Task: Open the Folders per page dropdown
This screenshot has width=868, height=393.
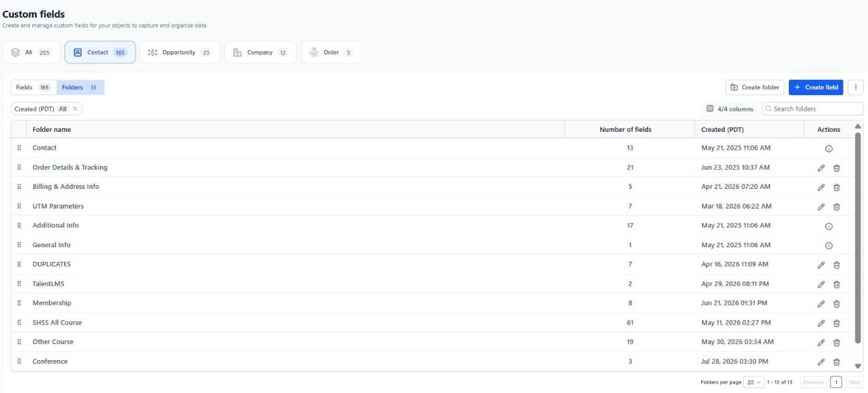Action: 754,382
